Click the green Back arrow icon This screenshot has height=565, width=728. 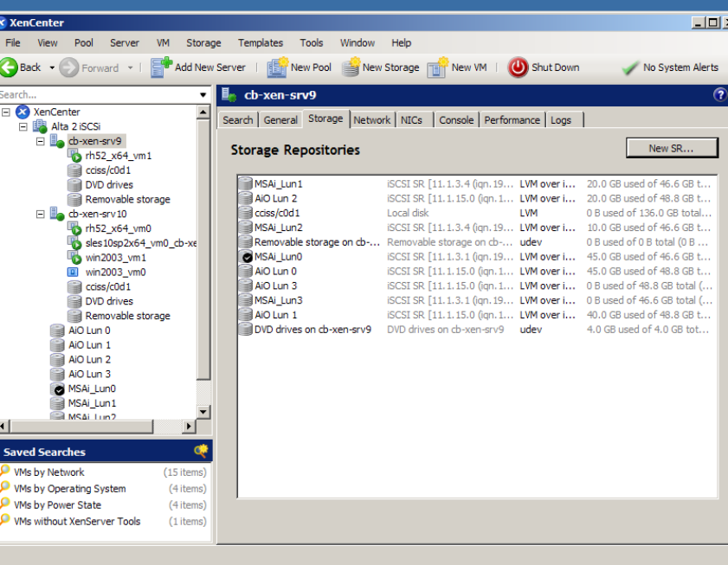coord(9,67)
